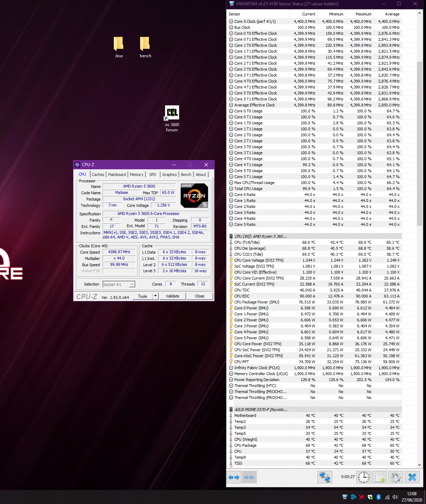Click the Bus Clock sensor icon

point(231,27)
